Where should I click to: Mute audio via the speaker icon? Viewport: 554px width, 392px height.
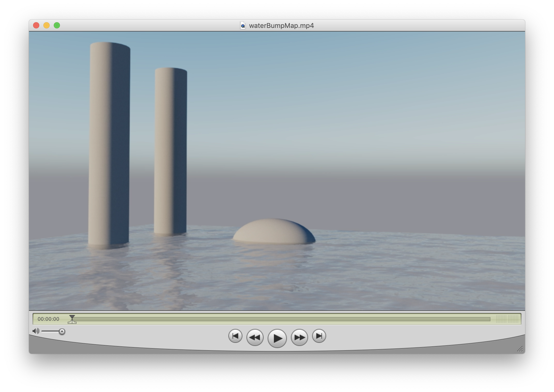pos(36,331)
